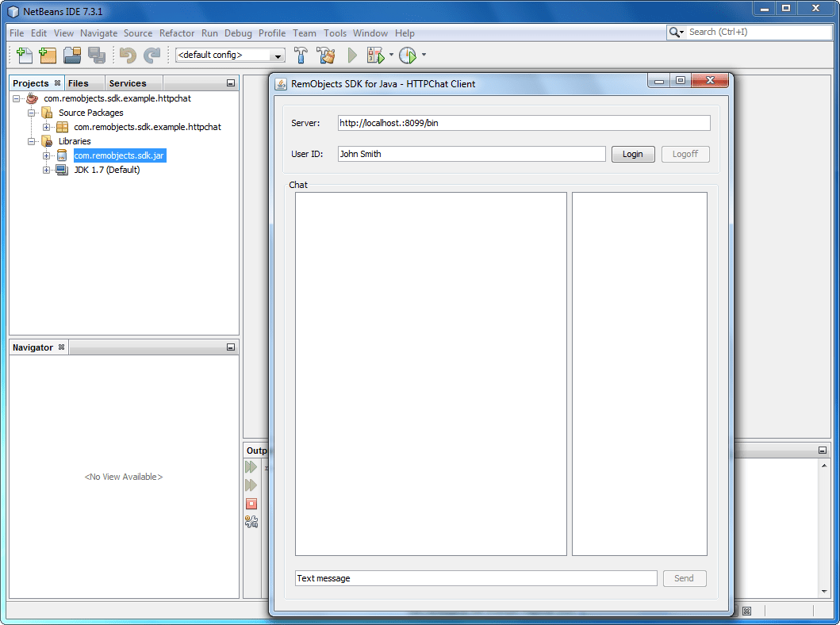Stop the running process in Output
Image resolution: width=840 pixels, height=625 pixels.
click(251, 504)
